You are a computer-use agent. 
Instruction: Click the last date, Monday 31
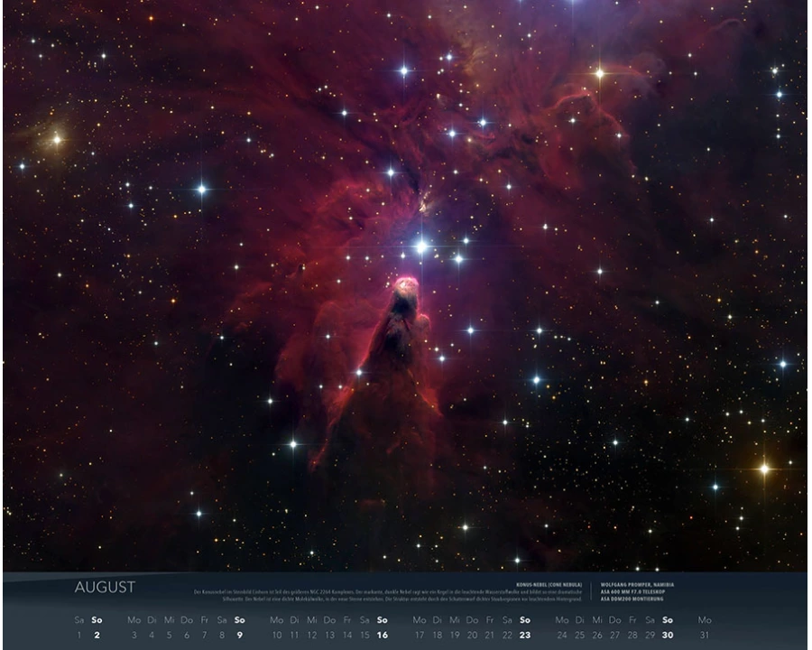(x=705, y=635)
